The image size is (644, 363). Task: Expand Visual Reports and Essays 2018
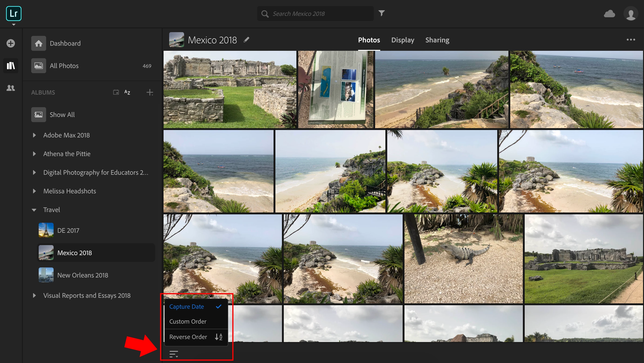click(34, 295)
